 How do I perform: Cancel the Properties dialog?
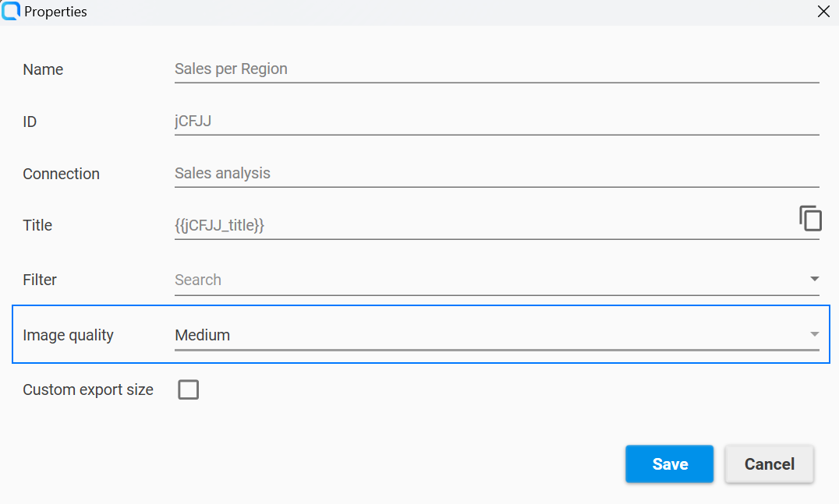(769, 463)
